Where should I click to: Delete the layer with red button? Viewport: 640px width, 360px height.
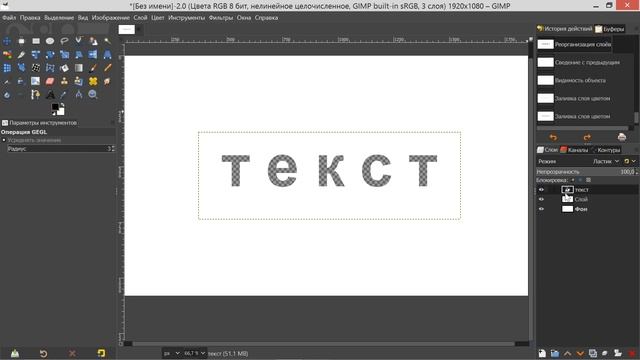pyautogui.click(x=632, y=353)
